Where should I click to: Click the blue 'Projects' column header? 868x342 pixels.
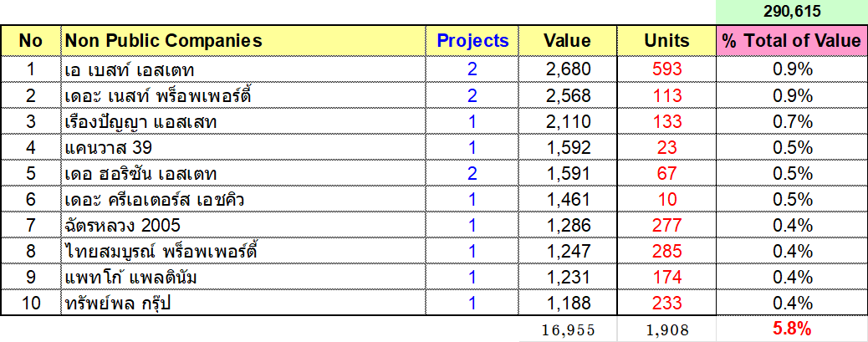coord(472,41)
